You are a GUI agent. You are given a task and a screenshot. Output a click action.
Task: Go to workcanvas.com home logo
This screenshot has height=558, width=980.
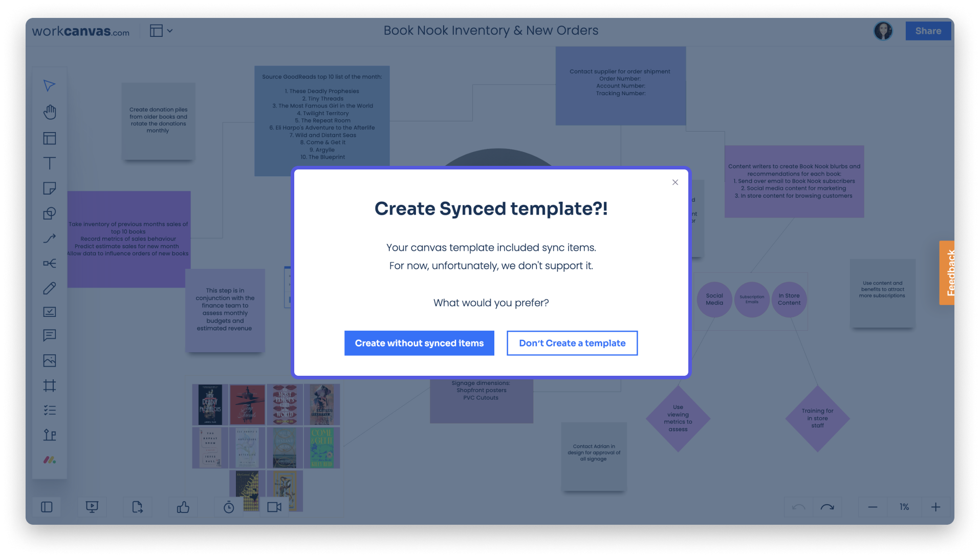pyautogui.click(x=80, y=31)
